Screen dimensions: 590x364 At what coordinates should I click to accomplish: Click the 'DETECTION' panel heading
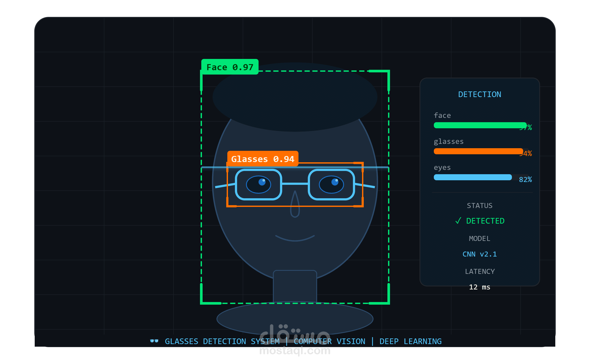480,94
